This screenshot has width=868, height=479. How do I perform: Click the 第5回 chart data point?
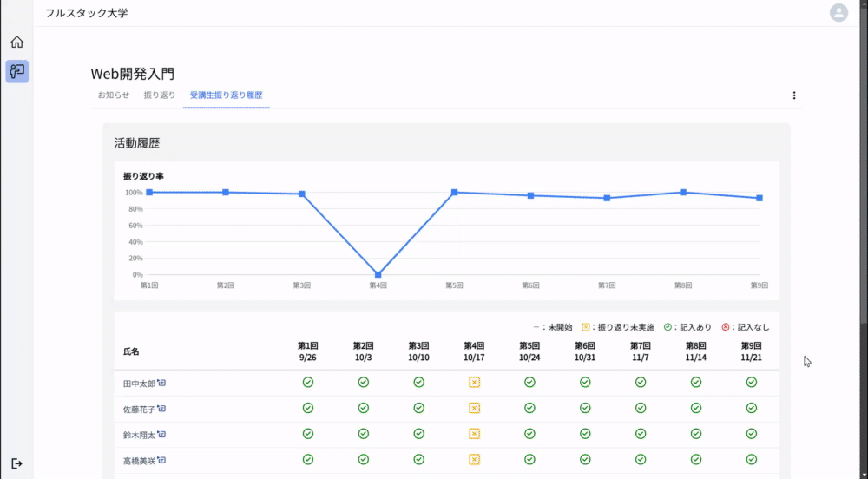coord(455,193)
